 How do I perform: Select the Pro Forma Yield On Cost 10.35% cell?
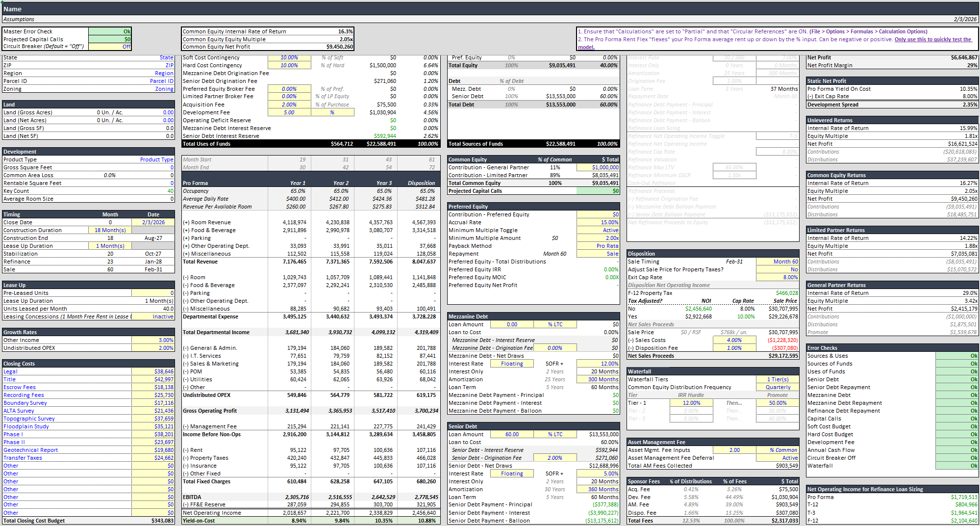point(957,89)
